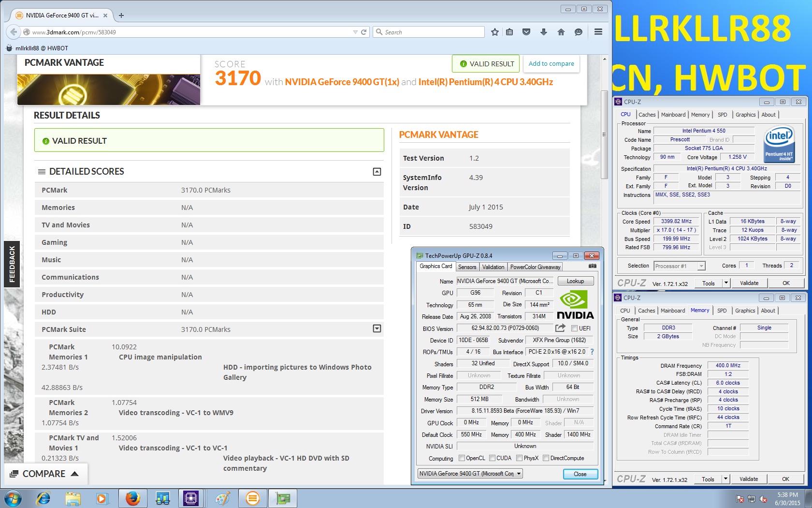
Task: Click Add to compare button
Action: [x=551, y=63]
